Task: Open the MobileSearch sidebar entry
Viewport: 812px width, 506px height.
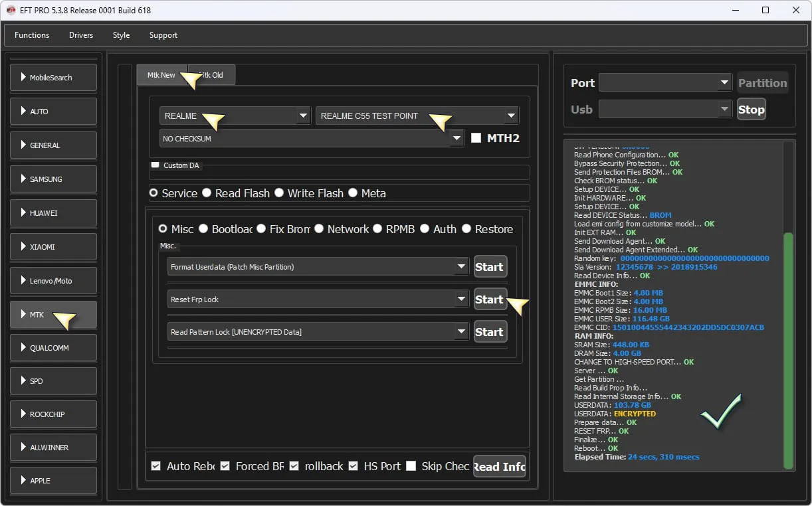Action: click(x=53, y=78)
